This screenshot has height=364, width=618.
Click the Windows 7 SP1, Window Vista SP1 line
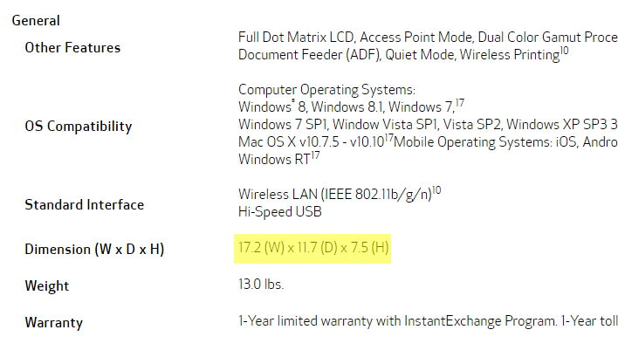pos(428,125)
